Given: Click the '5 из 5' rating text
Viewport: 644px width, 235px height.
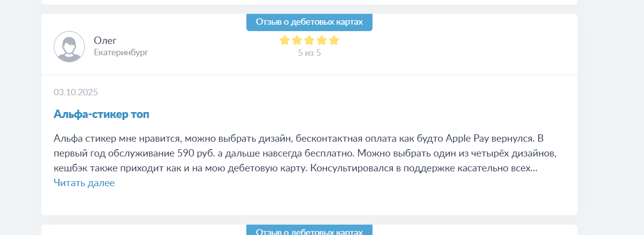Looking at the screenshot, I should pos(309,52).
